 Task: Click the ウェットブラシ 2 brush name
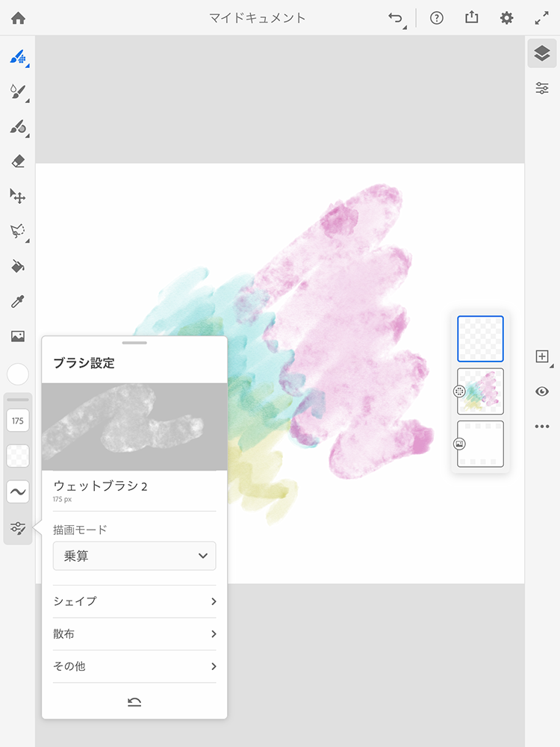click(x=101, y=486)
